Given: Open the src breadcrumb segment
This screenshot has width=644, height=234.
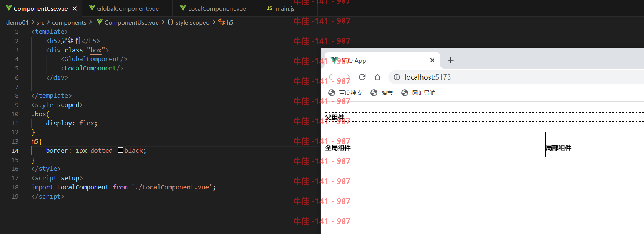Looking at the screenshot, I should point(40,22).
